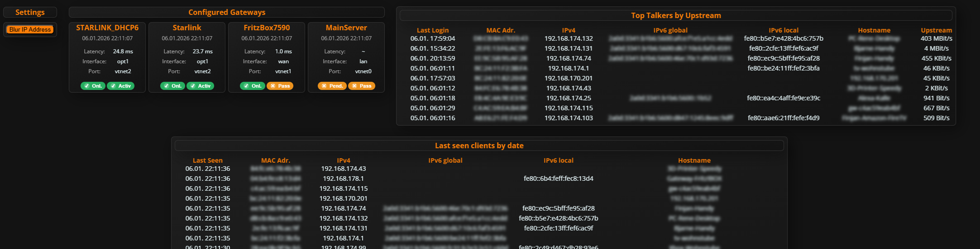Click the Last seen clients by date header

coord(479,146)
